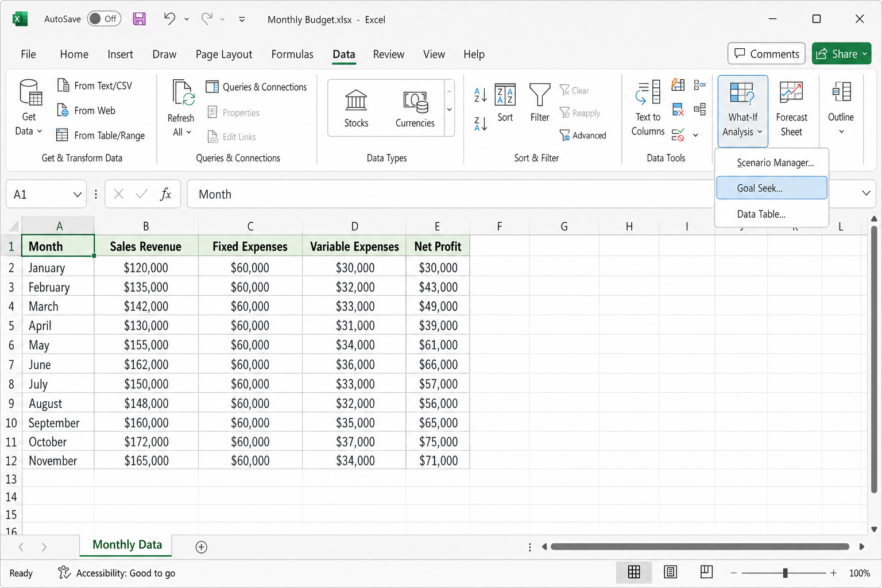Switch to the Formulas tab

click(292, 54)
